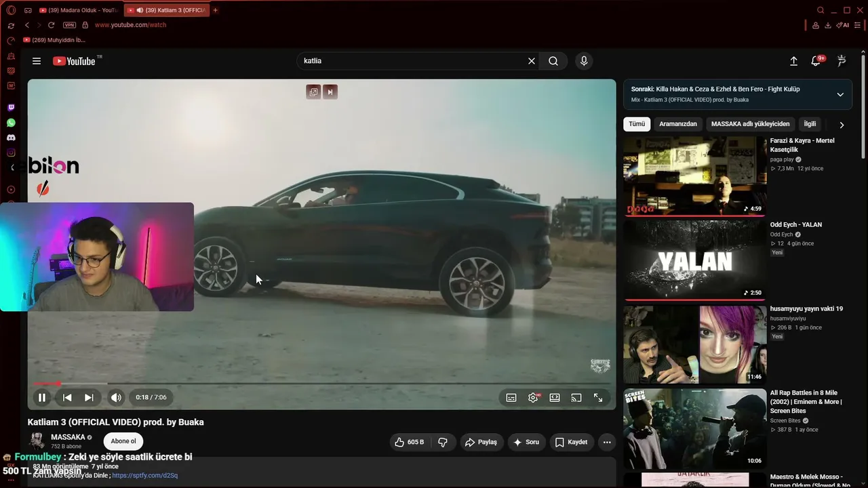The height and width of the screenshot is (488, 868).
Task: Skip to the next video
Action: (x=89, y=398)
